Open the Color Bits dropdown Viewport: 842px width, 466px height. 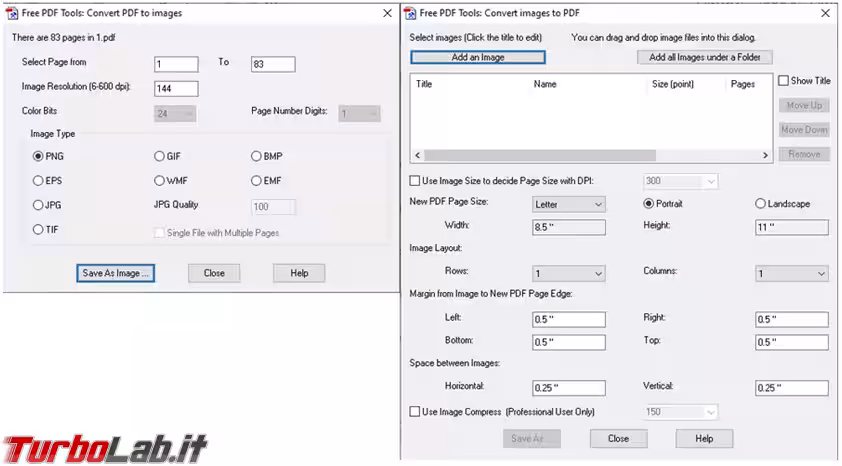point(175,114)
